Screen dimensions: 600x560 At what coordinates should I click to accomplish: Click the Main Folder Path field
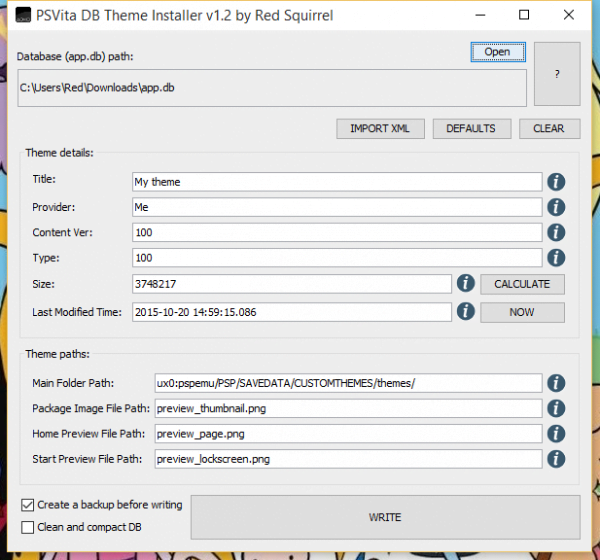[348, 383]
